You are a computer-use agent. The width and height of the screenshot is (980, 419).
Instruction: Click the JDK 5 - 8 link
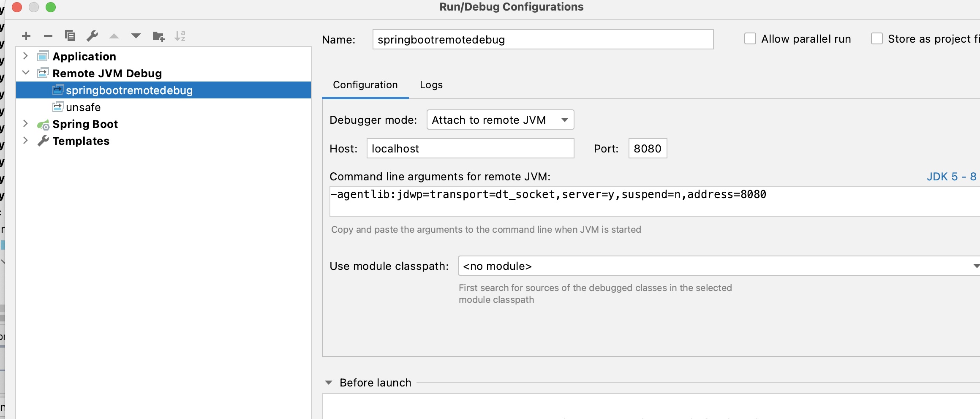point(951,177)
